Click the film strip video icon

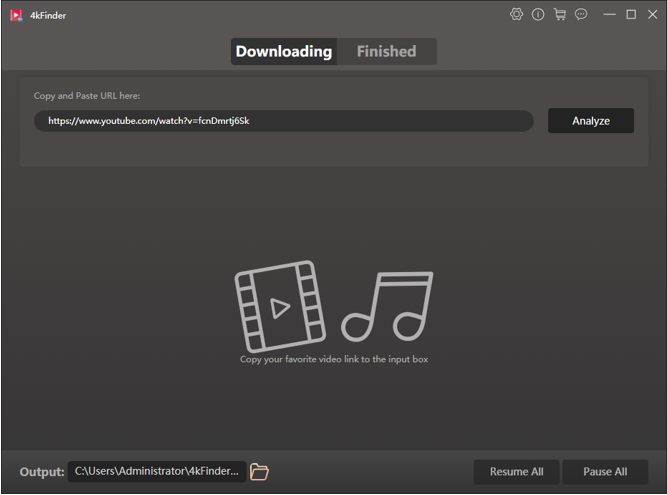[x=280, y=306]
